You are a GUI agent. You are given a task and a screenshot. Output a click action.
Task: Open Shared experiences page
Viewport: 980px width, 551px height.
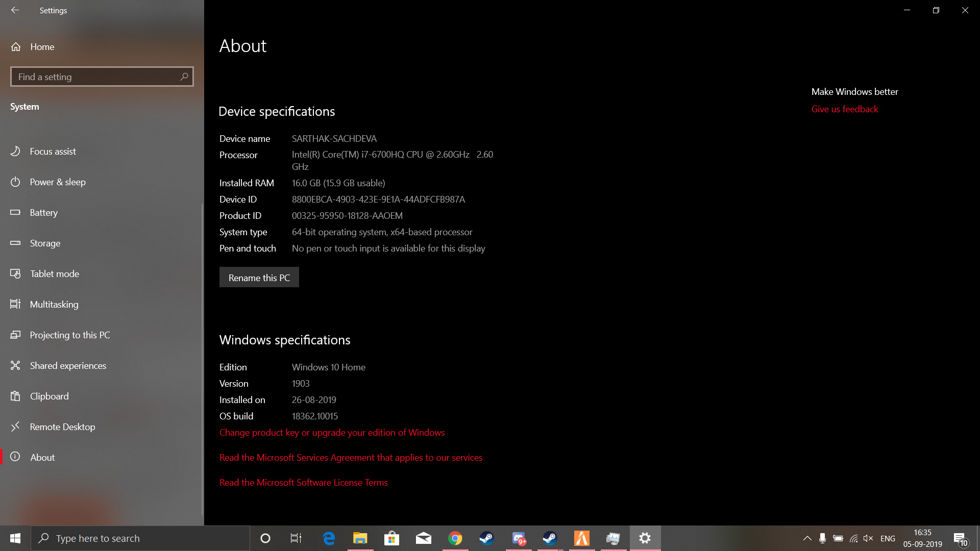point(68,366)
